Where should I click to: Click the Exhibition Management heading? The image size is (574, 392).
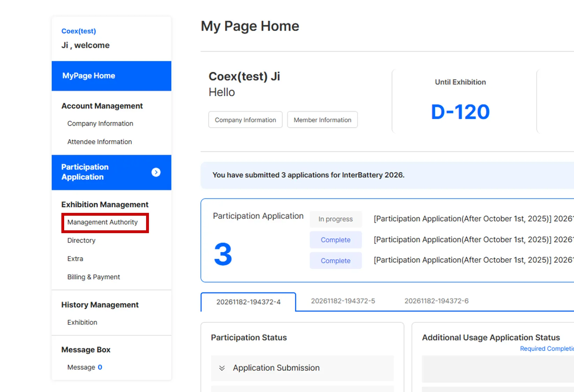(105, 205)
